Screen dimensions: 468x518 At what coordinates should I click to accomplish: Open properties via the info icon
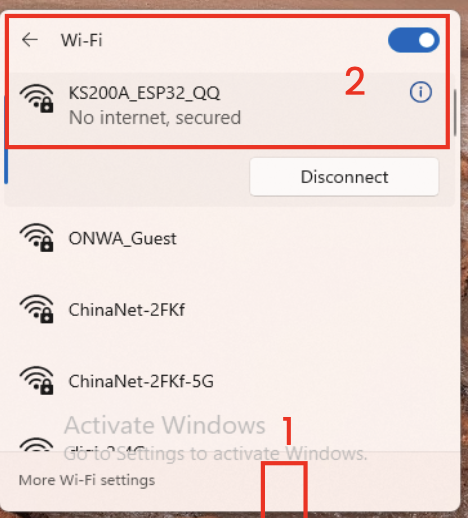[x=421, y=92]
